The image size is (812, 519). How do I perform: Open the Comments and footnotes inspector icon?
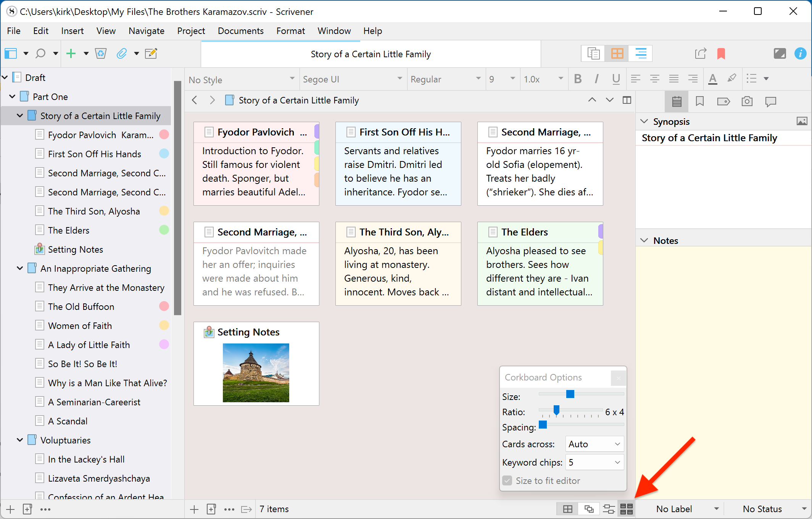click(x=770, y=101)
